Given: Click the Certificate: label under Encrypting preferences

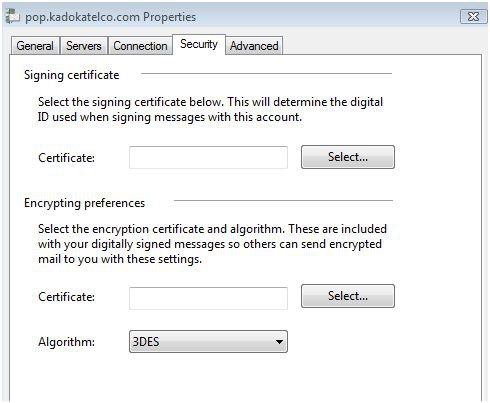Looking at the screenshot, I should [x=66, y=297].
